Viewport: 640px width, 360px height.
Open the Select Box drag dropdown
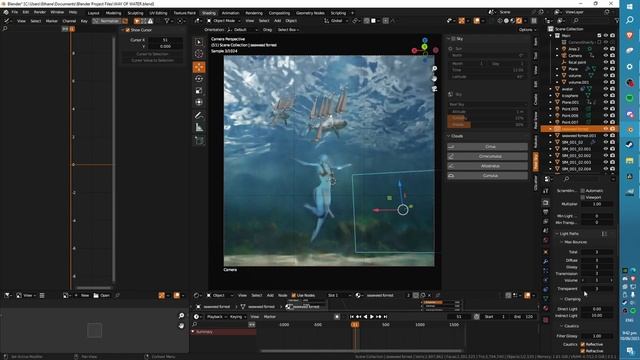pos(288,30)
